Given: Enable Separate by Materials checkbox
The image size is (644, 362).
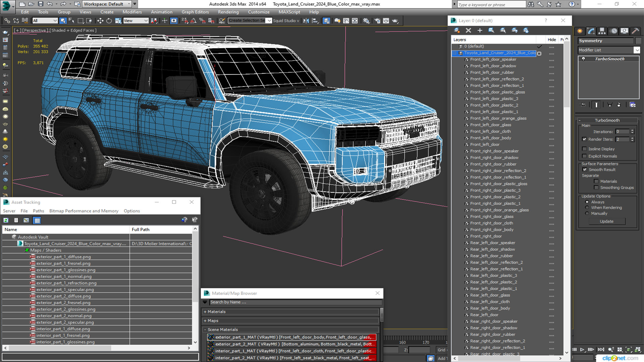Looking at the screenshot, I should (x=596, y=181).
